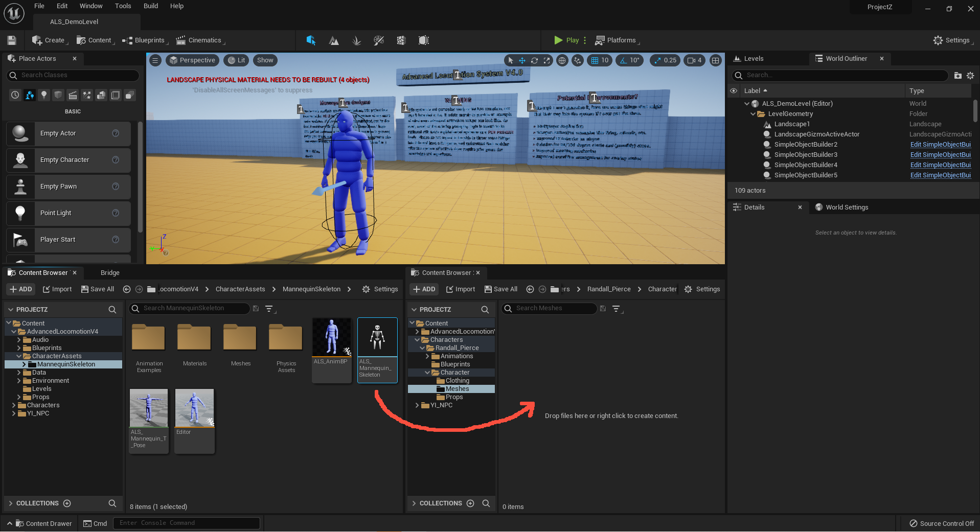
Task: Switch to Landscape mode icon
Action: click(334, 40)
